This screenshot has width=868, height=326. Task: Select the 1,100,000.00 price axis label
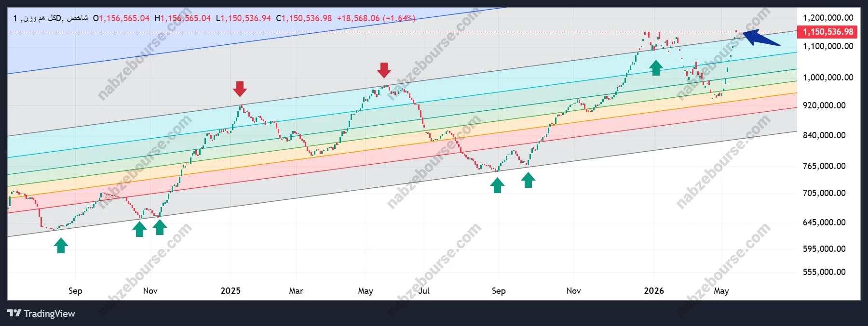pyautogui.click(x=827, y=46)
